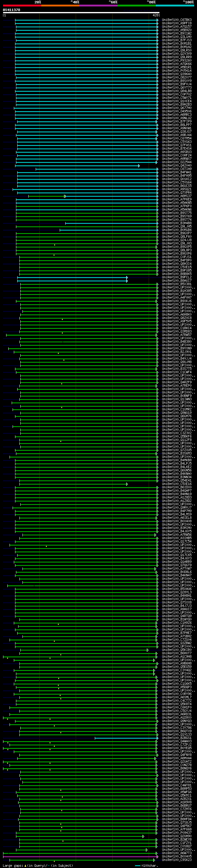This screenshot has width=197, height=868.
Task: Open entry UniRef100_B9ST75
Action: coord(177,213)
